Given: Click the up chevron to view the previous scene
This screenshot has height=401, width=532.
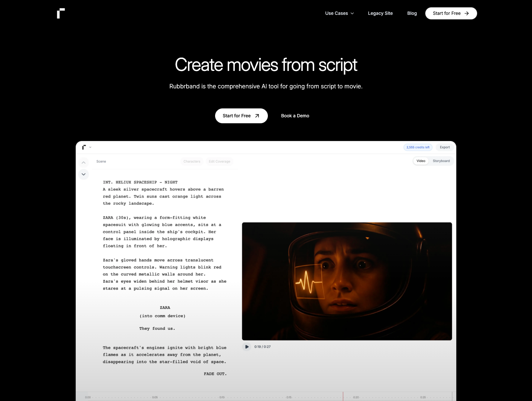Looking at the screenshot, I should coord(83,162).
